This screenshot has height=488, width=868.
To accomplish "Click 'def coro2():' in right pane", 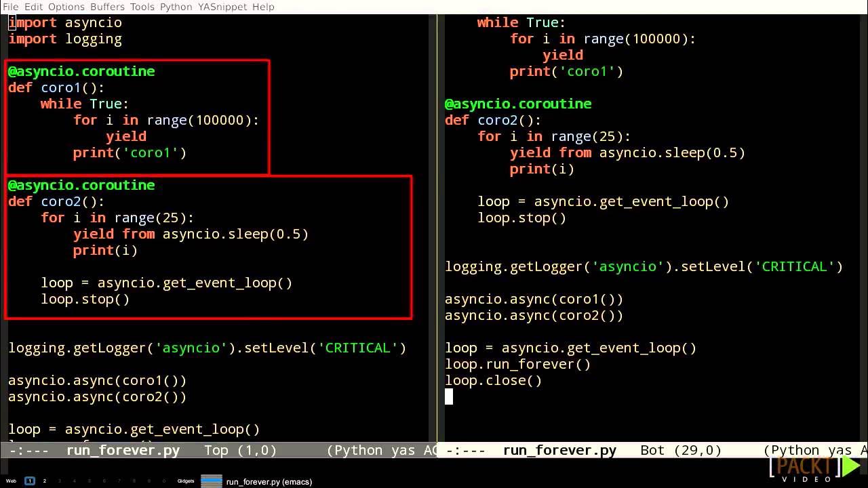I will (494, 120).
